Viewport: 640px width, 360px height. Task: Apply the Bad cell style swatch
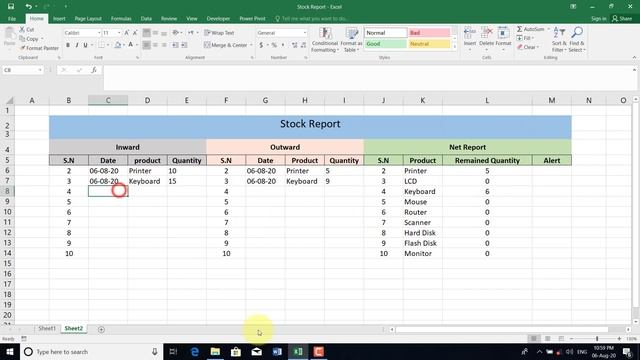429,33
